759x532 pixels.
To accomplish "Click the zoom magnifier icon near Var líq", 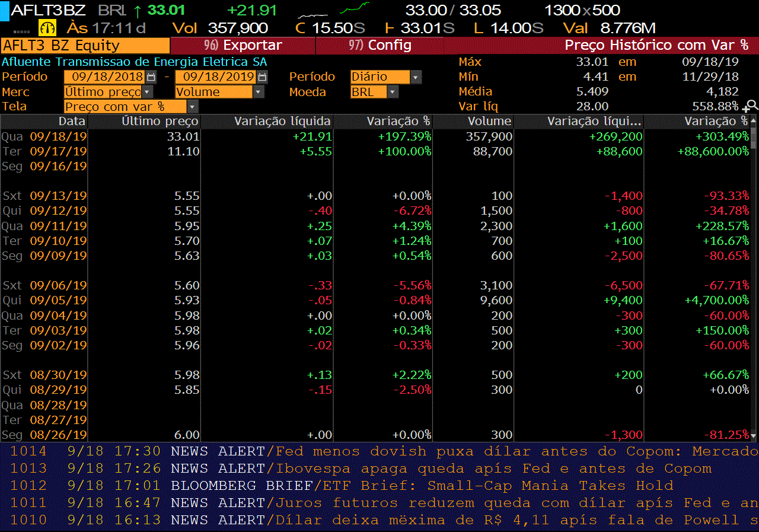I will (x=751, y=106).
